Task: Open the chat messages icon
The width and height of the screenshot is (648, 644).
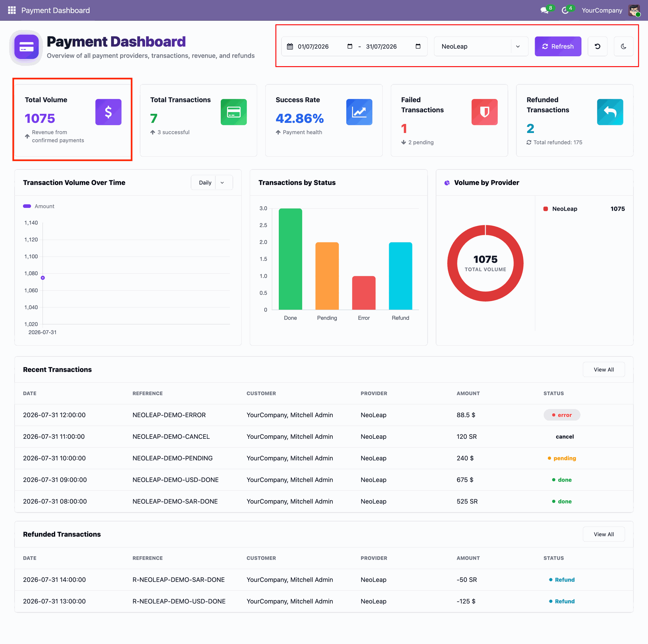Action: pos(544,10)
